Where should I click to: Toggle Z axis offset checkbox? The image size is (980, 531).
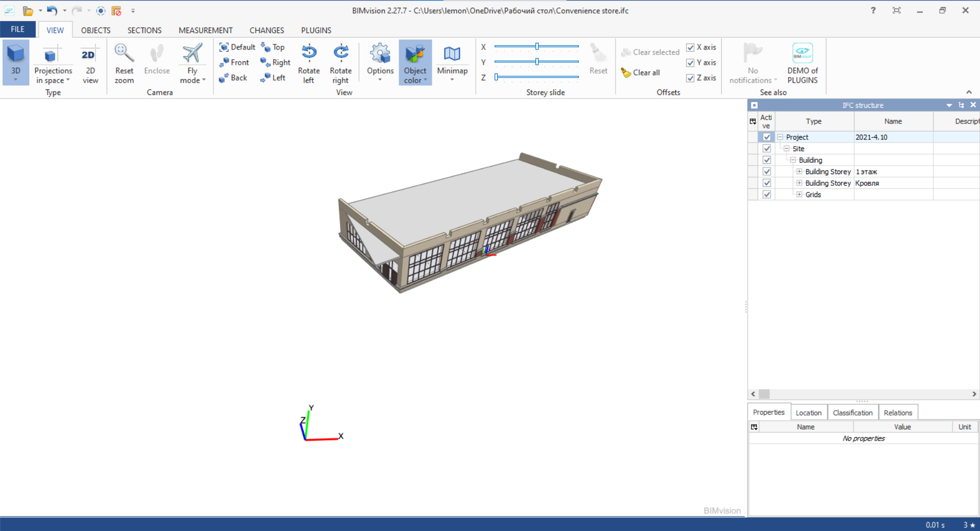tap(690, 78)
